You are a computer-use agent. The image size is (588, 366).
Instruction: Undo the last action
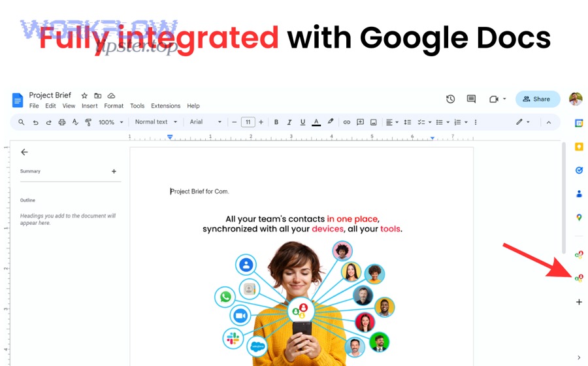(36, 122)
